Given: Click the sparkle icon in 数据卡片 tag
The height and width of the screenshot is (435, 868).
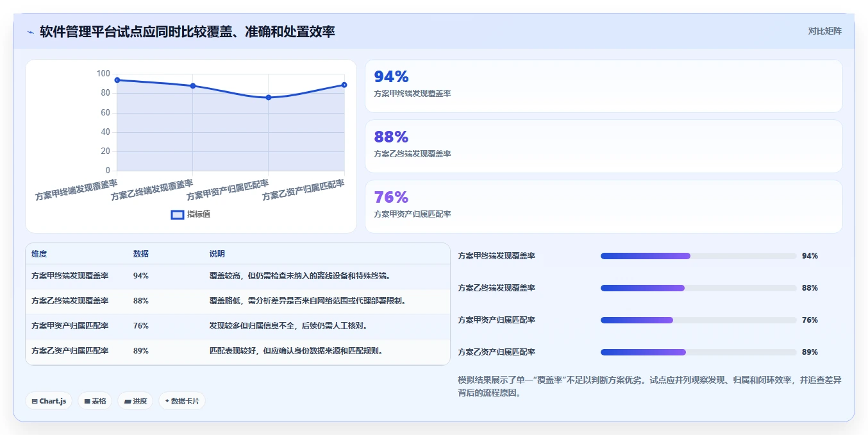Looking at the screenshot, I should (x=167, y=401).
